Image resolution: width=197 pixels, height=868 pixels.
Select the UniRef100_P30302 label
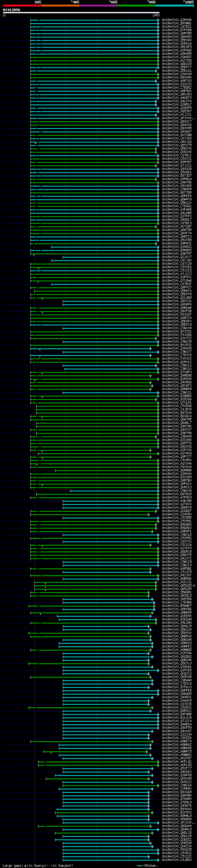(x=177, y=358)
